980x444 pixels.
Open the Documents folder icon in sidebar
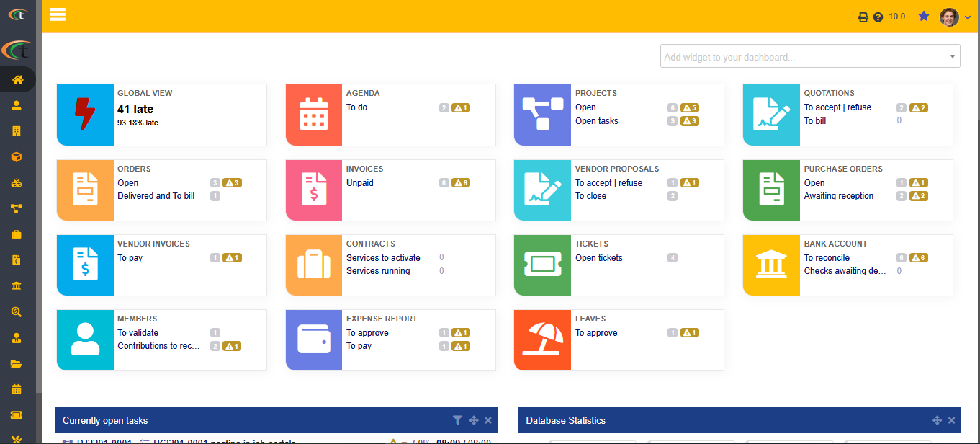[x=17, y=364]
